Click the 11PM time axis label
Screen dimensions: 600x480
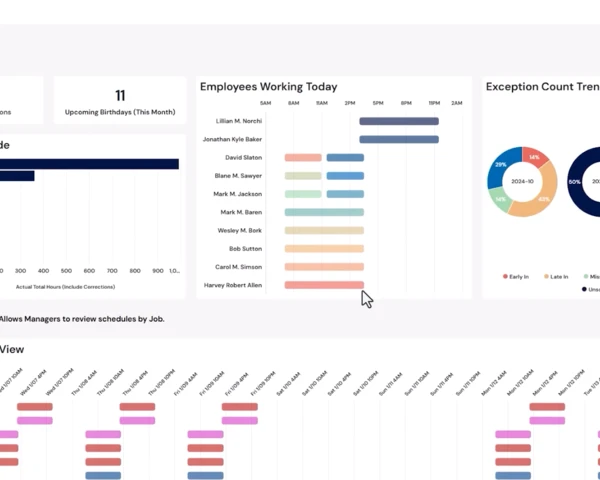coord(434,103)
